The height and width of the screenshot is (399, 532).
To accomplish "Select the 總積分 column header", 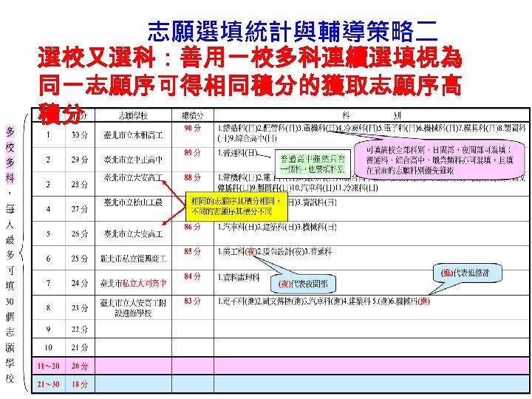I will [x=192, y=116].
